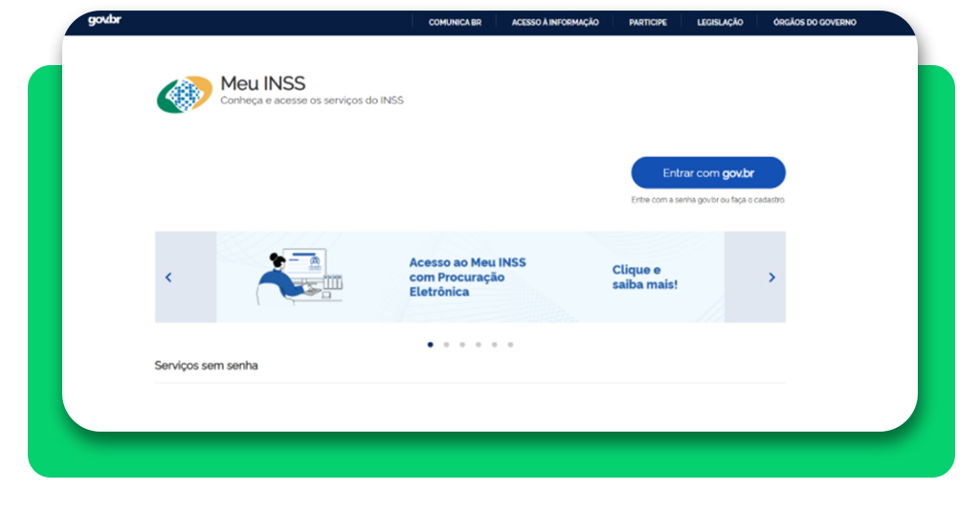Click the Entrar com gov.br button

pyautogui.click(x=708, y=173)
